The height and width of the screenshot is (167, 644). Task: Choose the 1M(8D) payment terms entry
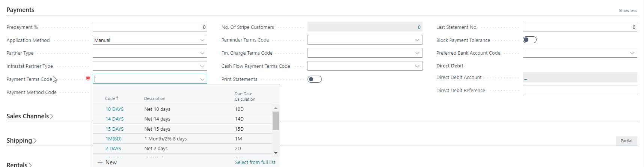point(113,139)
